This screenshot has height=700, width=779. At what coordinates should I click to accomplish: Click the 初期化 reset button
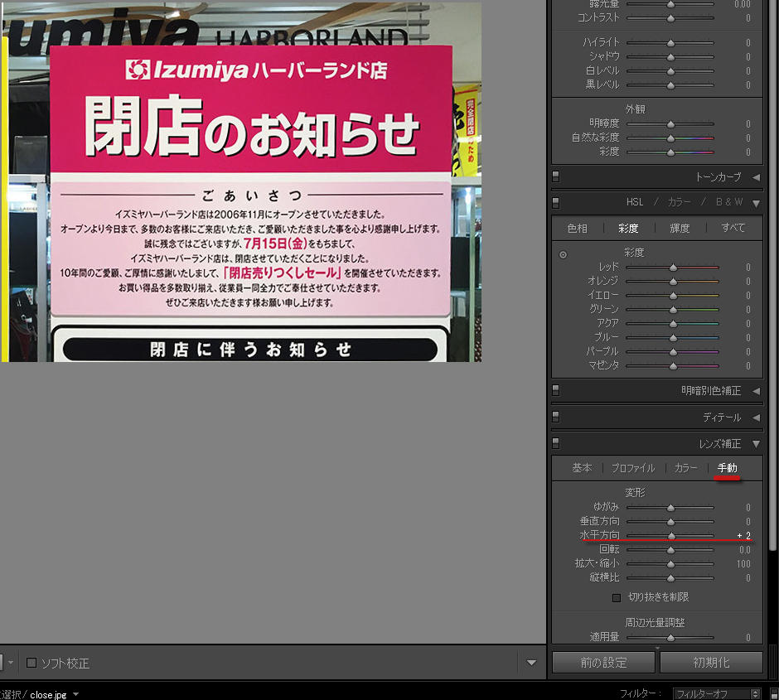tap(711, 662)
